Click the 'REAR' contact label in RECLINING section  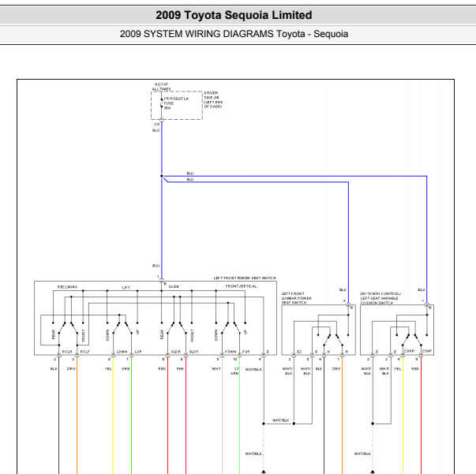(54, 334)
